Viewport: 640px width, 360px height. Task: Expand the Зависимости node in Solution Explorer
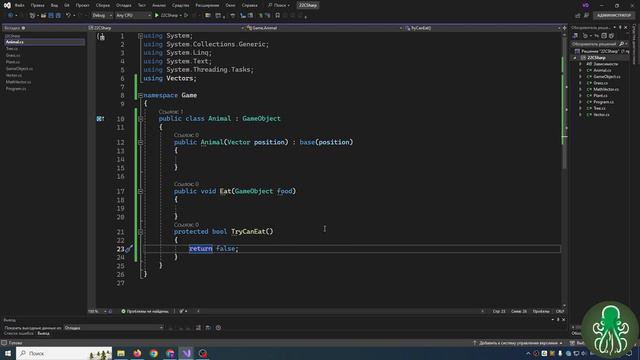[580, 64]
